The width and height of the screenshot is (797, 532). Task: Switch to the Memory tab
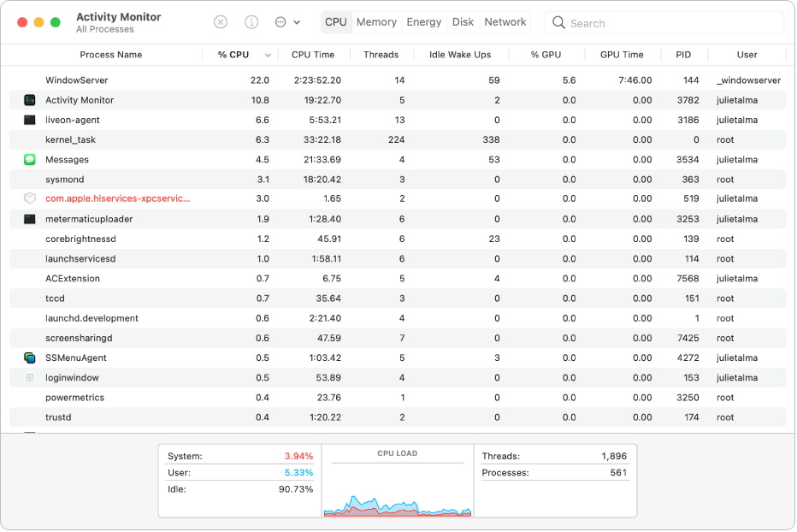pyautogui.click(x=376, y=21)
